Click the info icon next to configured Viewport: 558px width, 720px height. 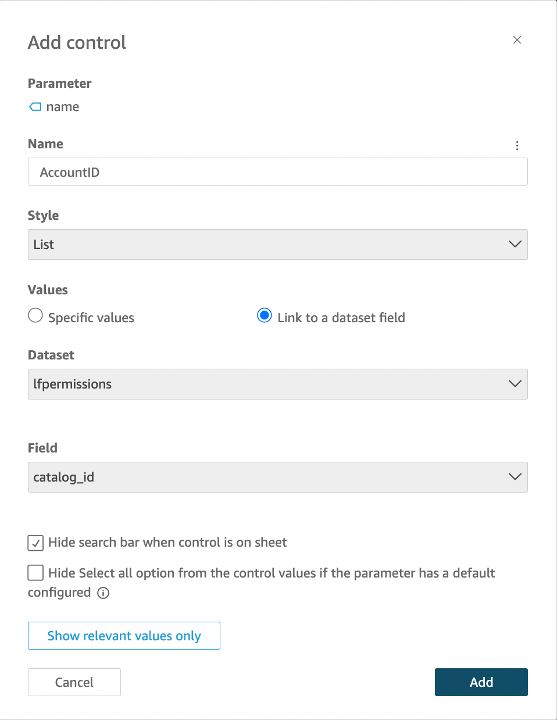(x=103, y=593)
